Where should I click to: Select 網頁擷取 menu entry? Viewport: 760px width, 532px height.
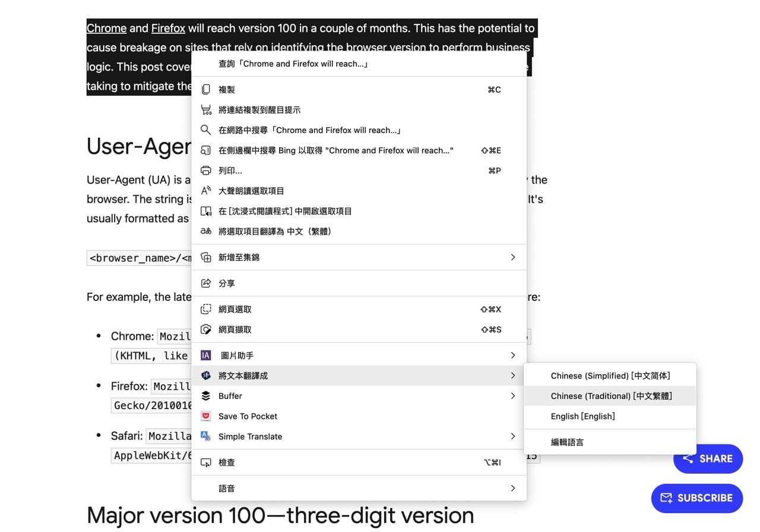[x=359, y=330]
